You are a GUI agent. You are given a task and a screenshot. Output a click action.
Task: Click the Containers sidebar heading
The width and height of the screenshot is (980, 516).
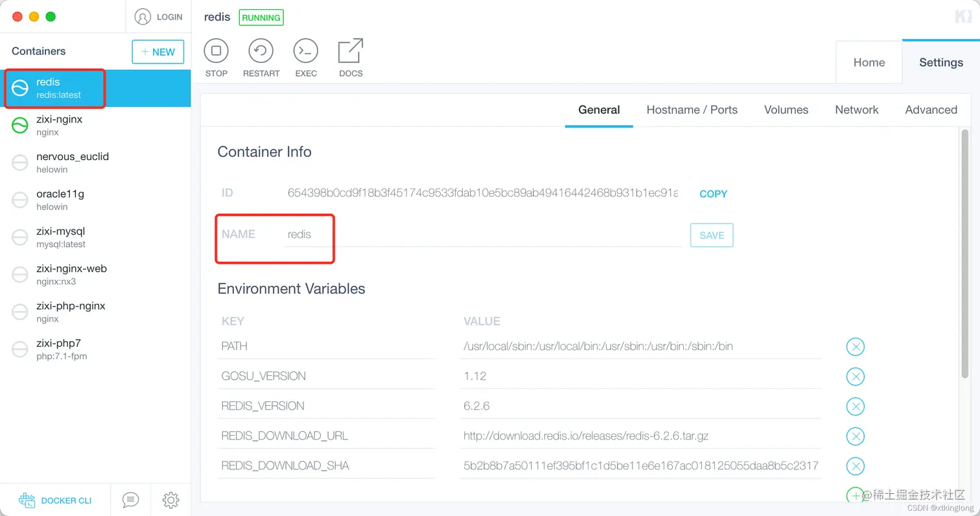pyautogui.click(x=39, y=51)
